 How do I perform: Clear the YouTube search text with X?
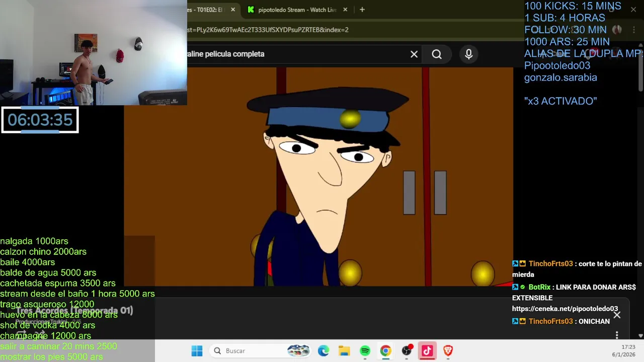coord(414,54)
